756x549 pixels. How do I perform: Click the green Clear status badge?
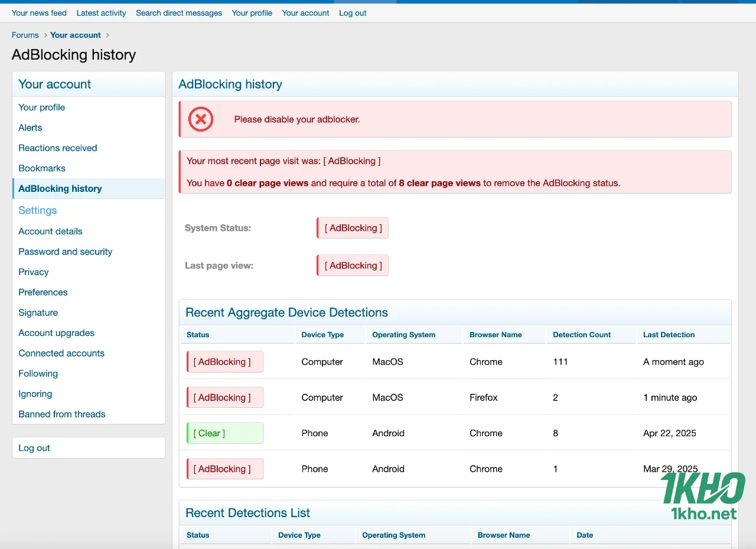[x=224, y=433]
